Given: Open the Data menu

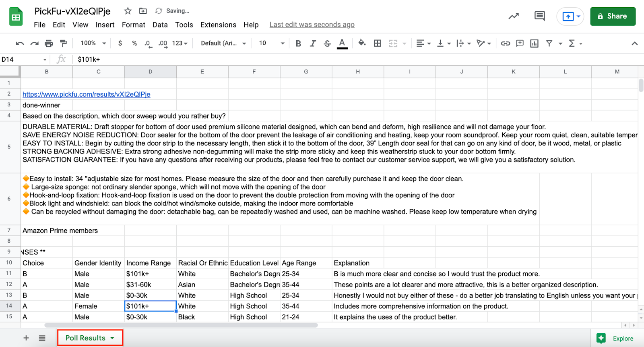Looking at the screenshot, I should click(x=160, y=25).
